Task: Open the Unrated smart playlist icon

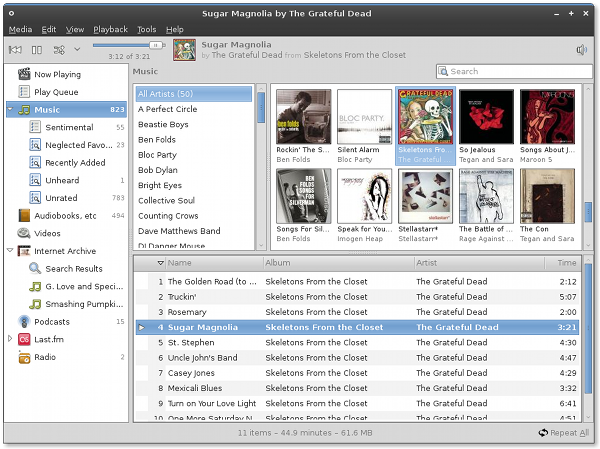Action: click(x=35, y=198)
